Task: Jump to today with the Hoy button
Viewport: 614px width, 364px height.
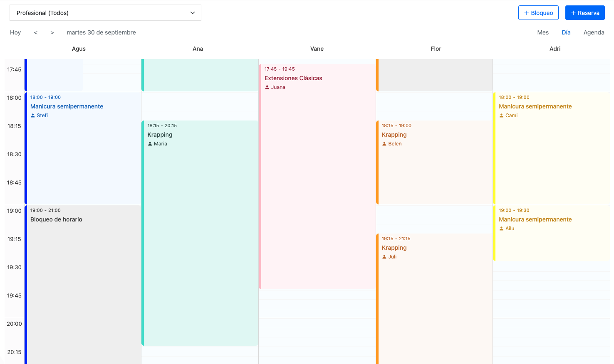Action: pyautogui.click(x=15, y=32)
